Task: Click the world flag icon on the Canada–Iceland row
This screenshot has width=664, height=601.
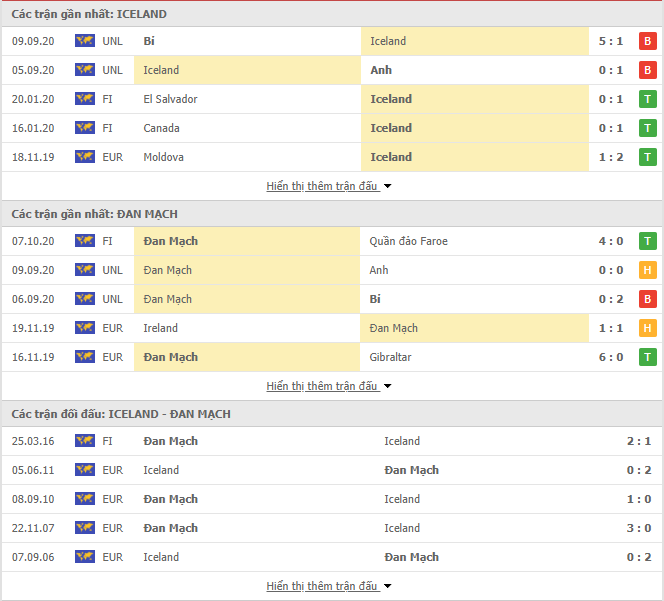Action: (x=85, y=127)
